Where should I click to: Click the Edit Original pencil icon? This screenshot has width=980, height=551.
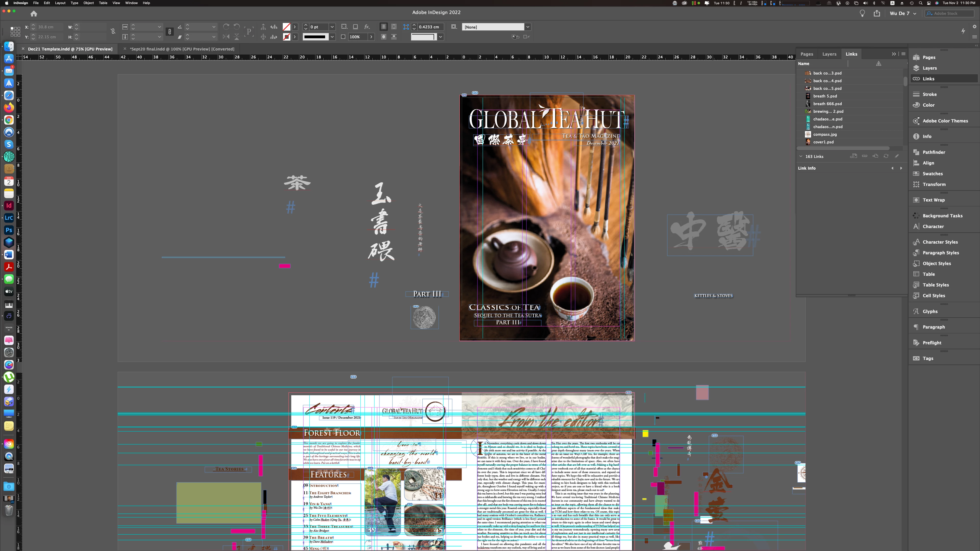coord(897,156)
